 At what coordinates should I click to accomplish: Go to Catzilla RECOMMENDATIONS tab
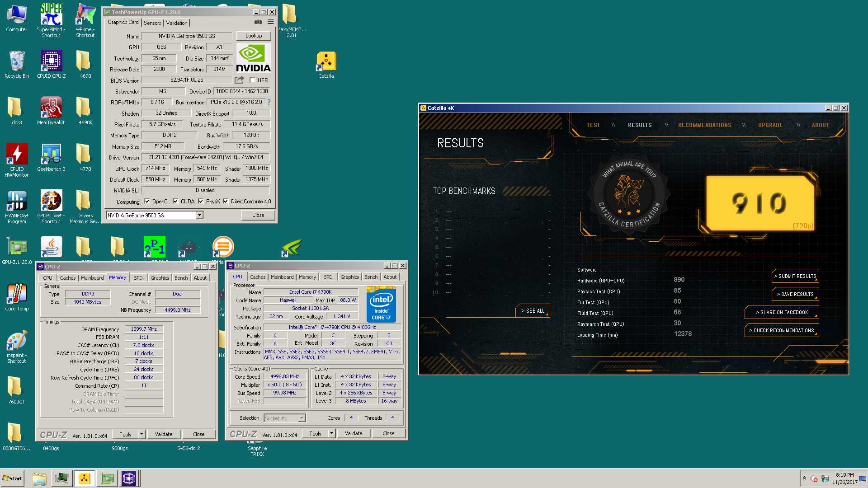(x=704, y=125)
